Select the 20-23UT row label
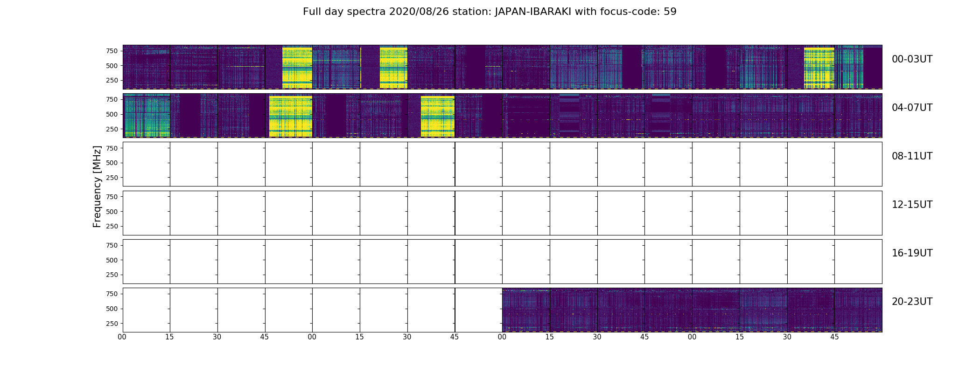Screen dimensions: 980x373 (912, 302)
